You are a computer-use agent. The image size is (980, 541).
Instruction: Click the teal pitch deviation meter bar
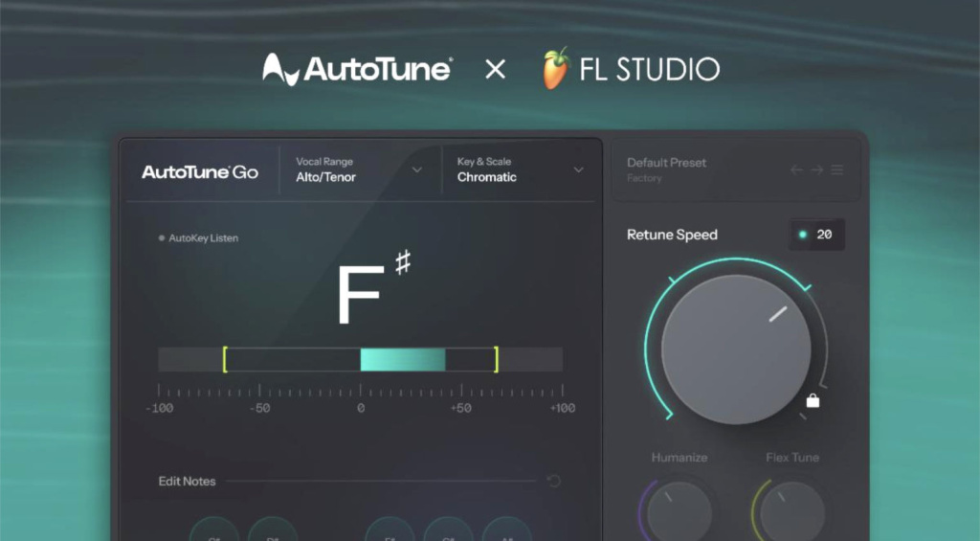403,360
